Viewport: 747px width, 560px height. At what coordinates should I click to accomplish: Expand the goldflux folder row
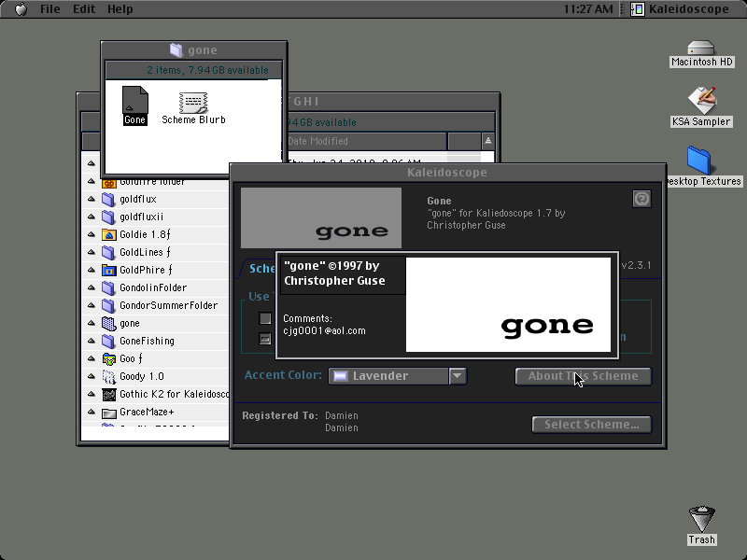[x=92, y=199]
